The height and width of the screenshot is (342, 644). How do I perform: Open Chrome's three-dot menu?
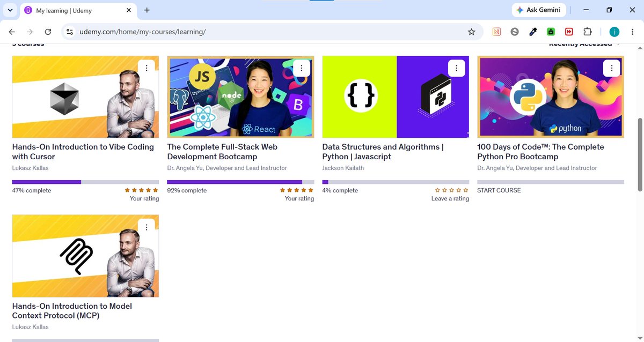click(632, 32)
